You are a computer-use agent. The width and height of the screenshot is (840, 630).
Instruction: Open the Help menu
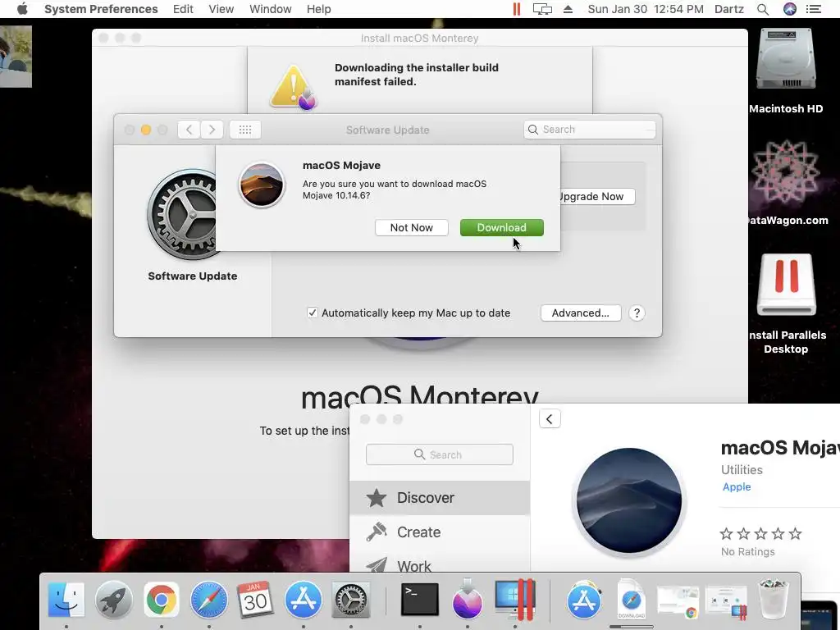[x=319, y=9]
